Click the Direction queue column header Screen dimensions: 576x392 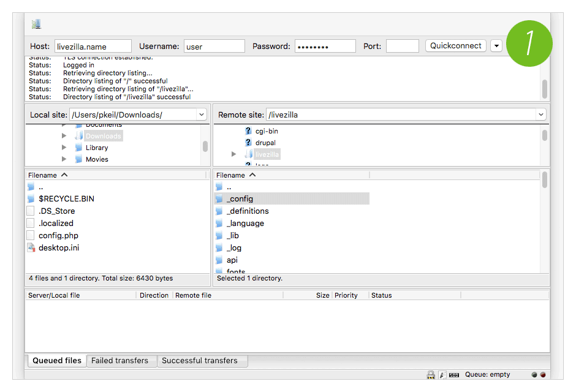click(x=154, y=295)
